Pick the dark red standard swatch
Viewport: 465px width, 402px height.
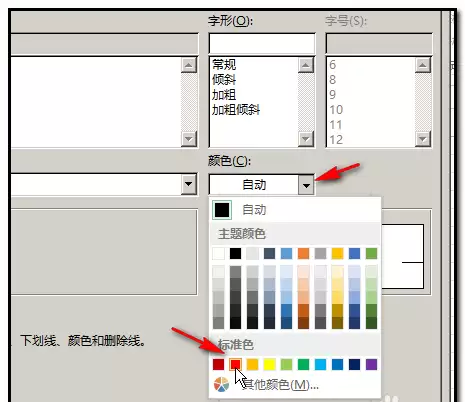[219, 364]
